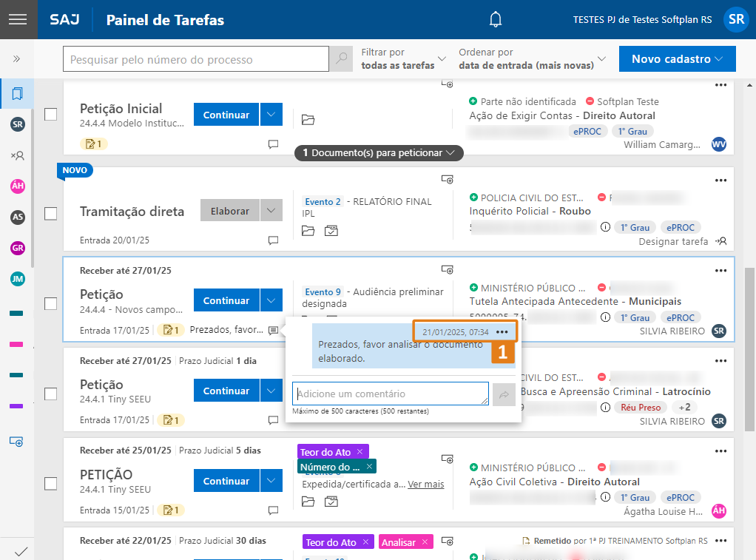
Task: Click the Adicione um comentário field
Action: coord(389,394)
